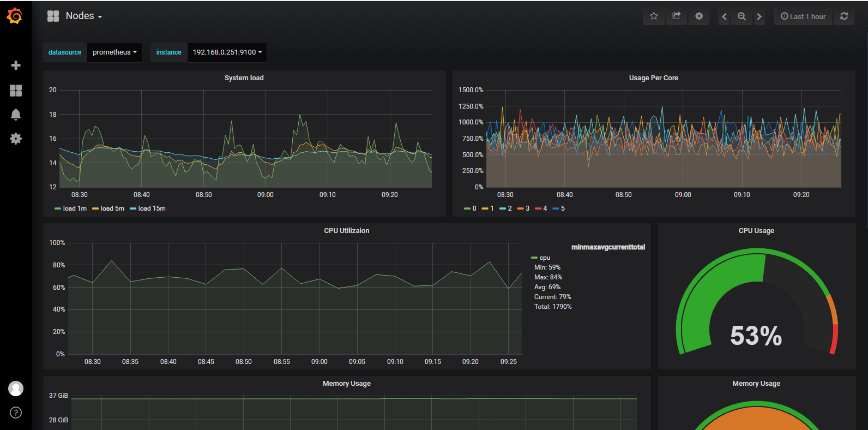
Task: Click the 37 GiB axis label
Action: [x=58, y=396]
